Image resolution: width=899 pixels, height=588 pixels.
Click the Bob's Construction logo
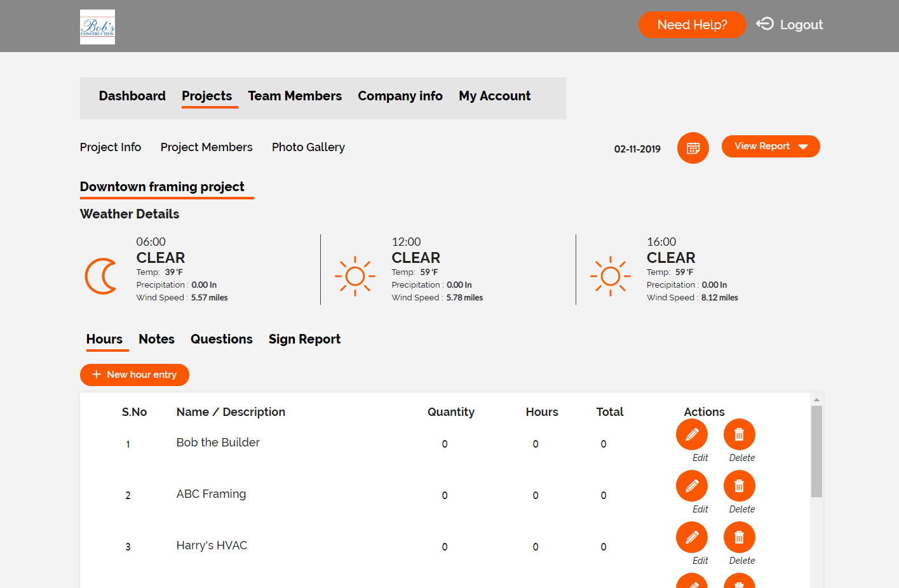(97, 27)
